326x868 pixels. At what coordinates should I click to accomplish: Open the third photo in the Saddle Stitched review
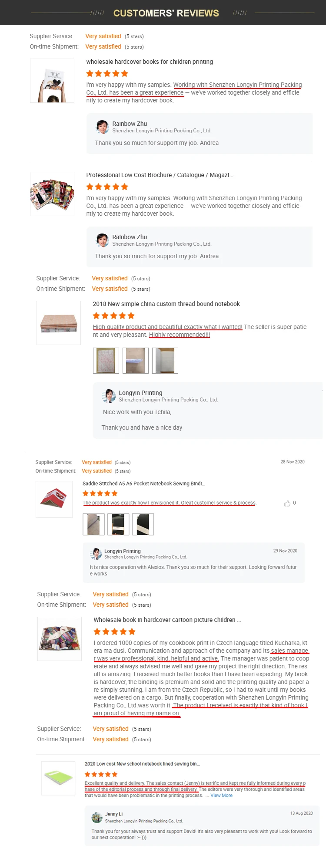pos(143,524)
